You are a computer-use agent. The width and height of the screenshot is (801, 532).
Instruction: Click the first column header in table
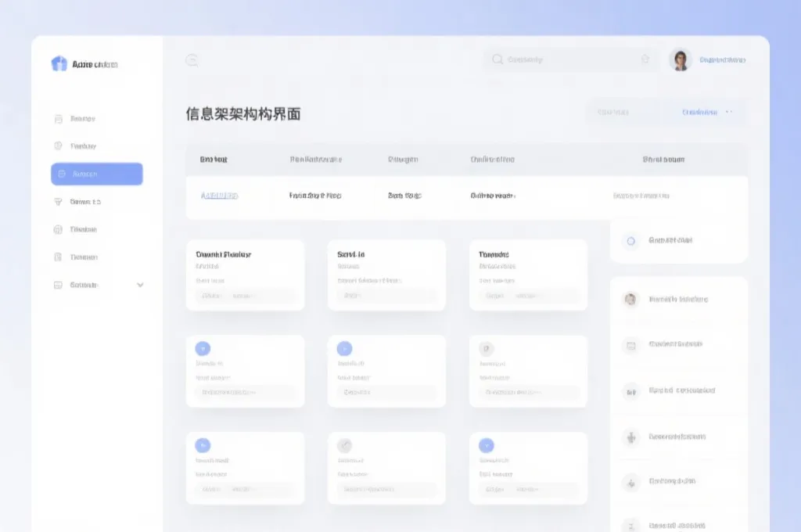point(214,160)
